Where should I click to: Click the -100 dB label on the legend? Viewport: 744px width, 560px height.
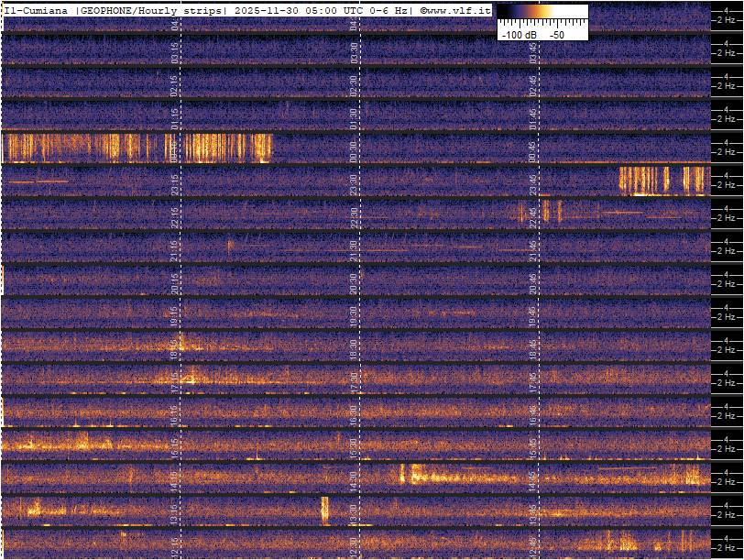(518, 34)
